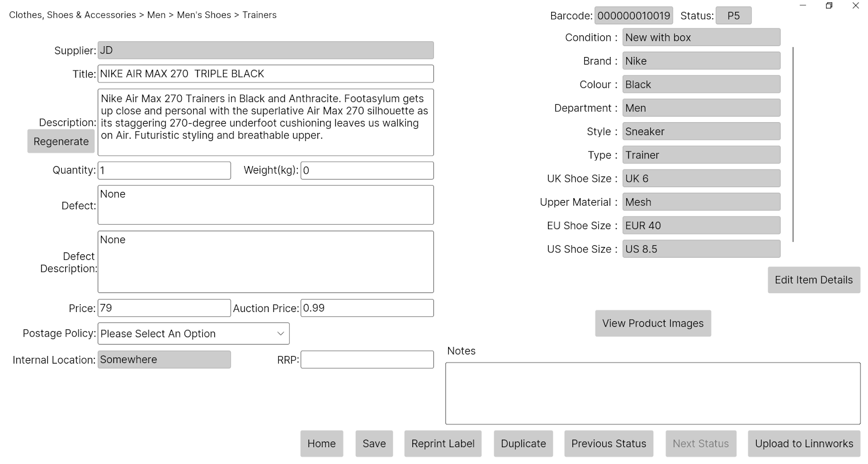Duplicate the current item
The image size is (868, 464).
523,444
